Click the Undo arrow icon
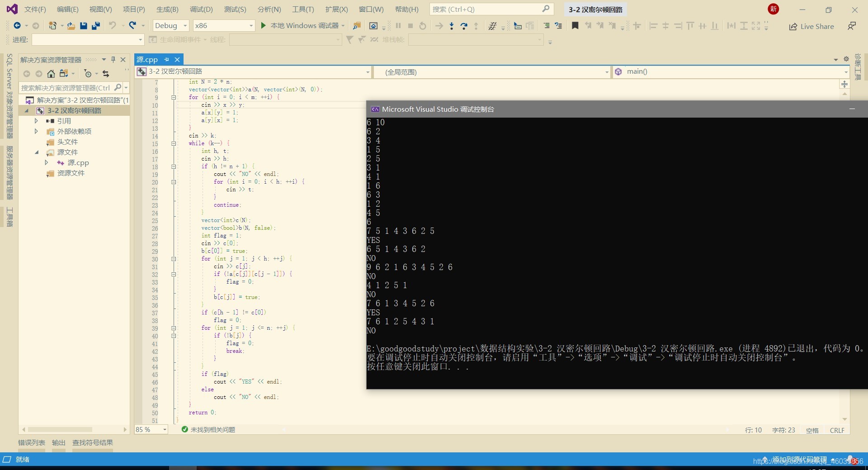 tap(113, 26)
